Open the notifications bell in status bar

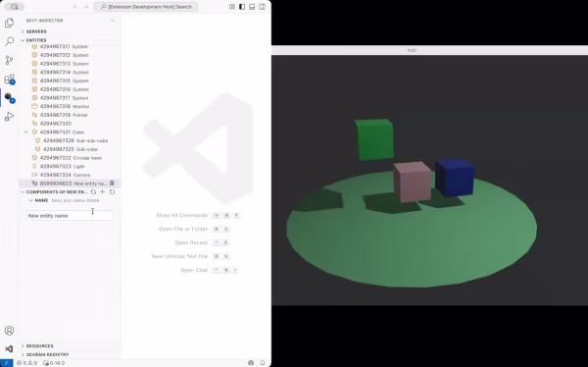[x=263, y=363]
